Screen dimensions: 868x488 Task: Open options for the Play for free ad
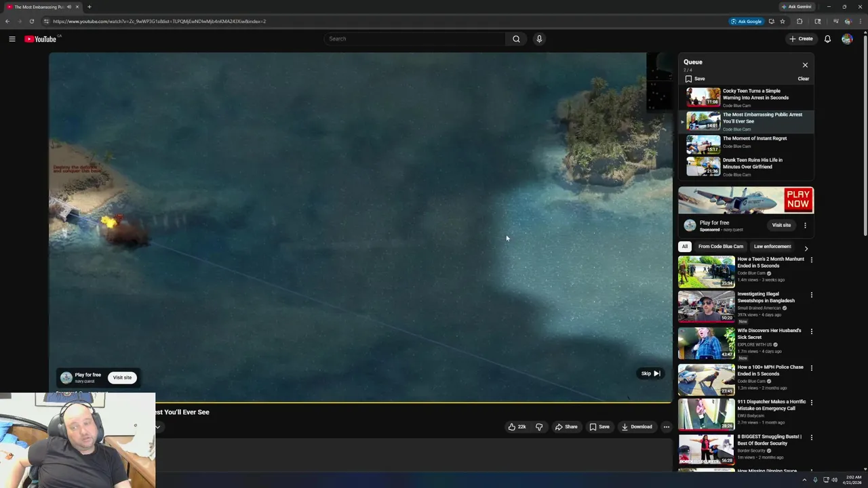805,225
